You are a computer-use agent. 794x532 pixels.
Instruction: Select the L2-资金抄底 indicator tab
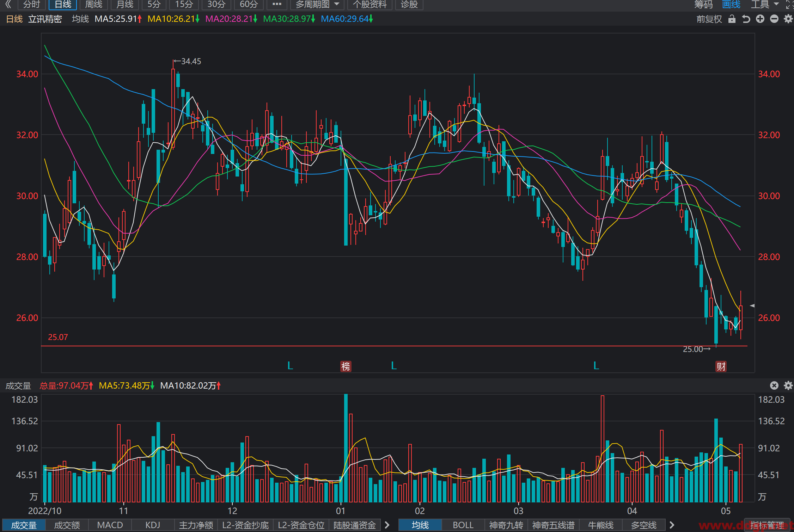click(x=245, y=525)
